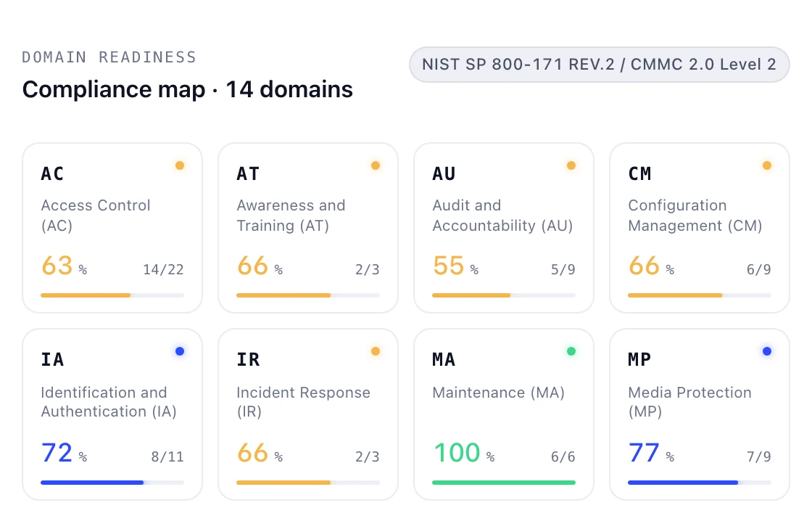Screen dimensions: 812x508
Task: Click the IA blue progress bar
Action: 112,483
